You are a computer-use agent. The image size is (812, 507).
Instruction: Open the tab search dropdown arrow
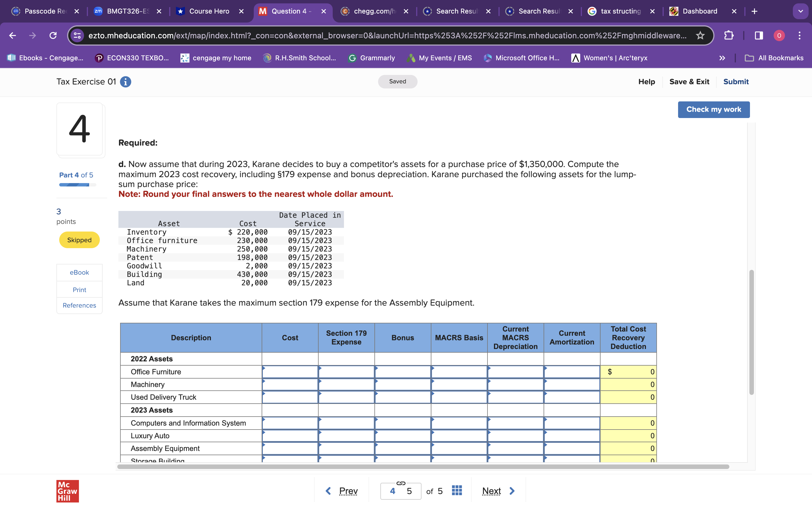[x=801, y=11]
